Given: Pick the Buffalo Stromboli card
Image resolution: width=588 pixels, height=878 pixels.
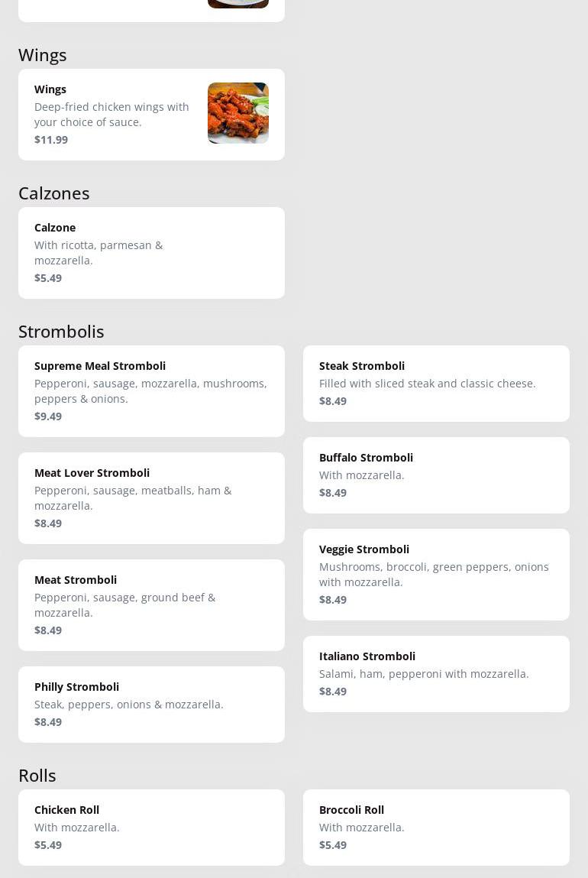Looking at the screenshot, I should click(x=436, y=475).
